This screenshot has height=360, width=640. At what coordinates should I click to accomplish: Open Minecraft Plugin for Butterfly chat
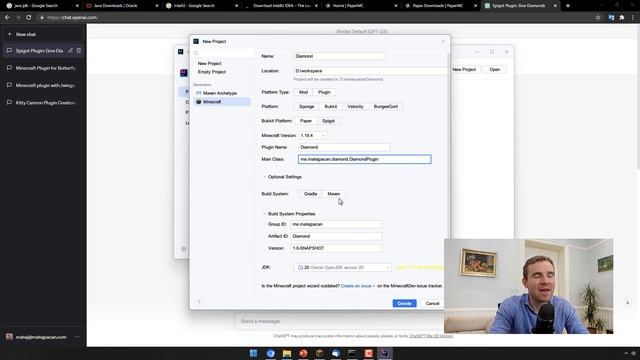[x=43, y=68]
